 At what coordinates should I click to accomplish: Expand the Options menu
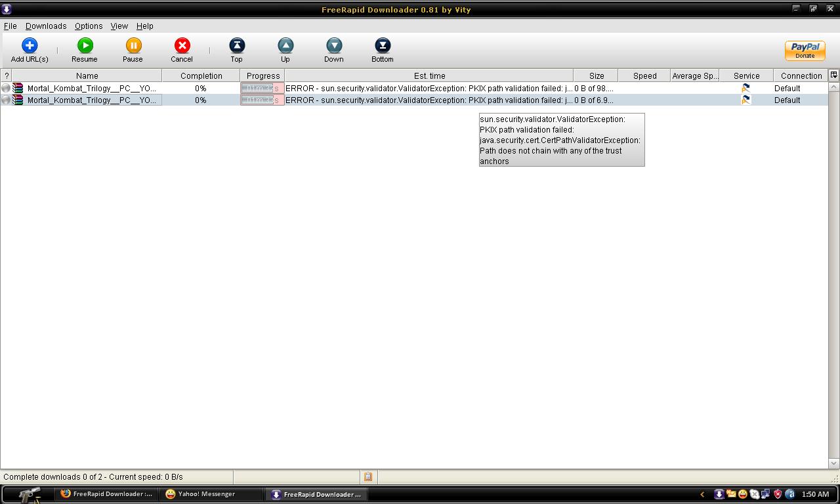pyautogui.click(x=89, y=26)
